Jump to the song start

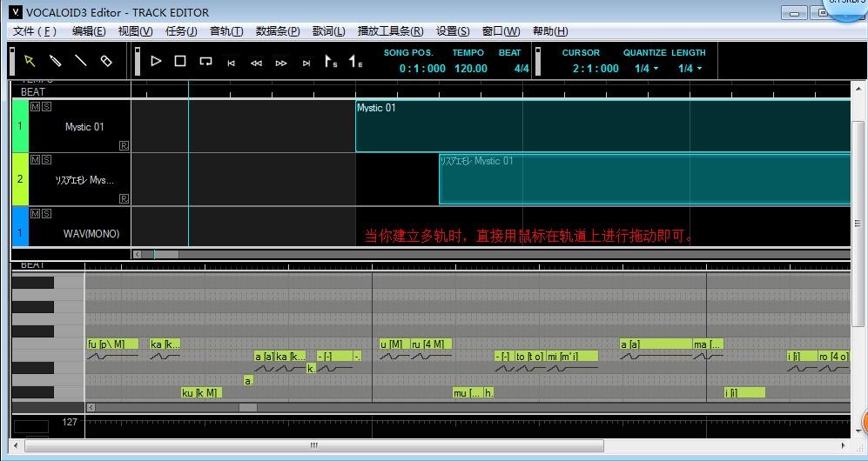point(231,63)
